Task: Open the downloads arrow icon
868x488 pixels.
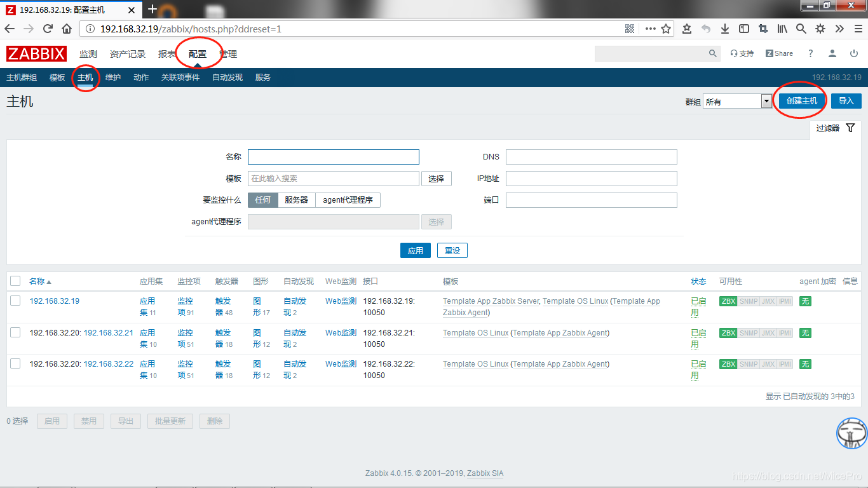Action: (x=725, y=29)
